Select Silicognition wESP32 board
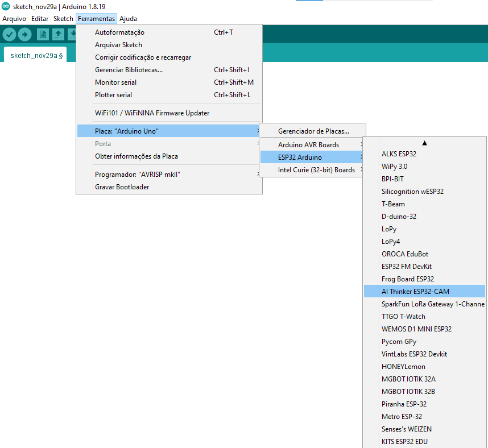Screen dimensions: 488x448 coord(424,192)
